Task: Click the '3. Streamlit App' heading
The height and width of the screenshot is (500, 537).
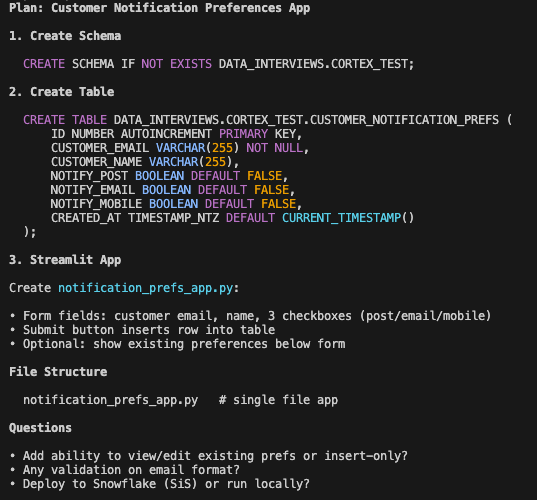Action: pyautogui.click(x=65, y=260)
